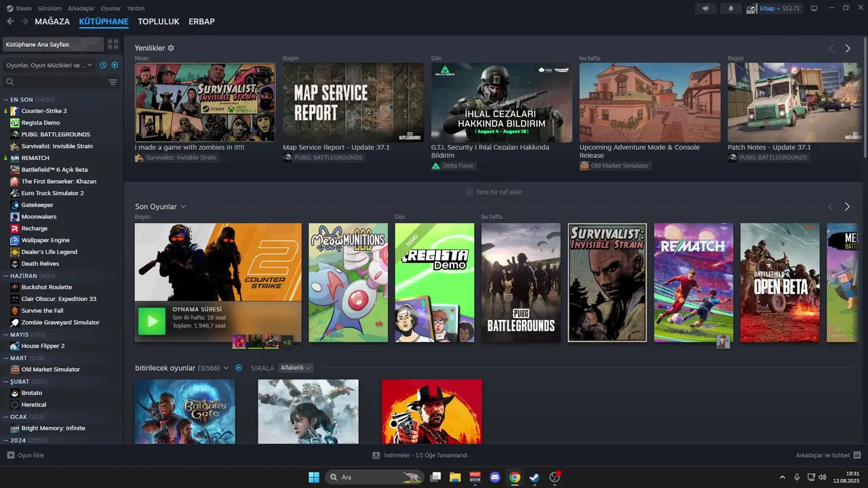868x488 pixels.
Task: Open the games type filter dropdown
Action: [49, 65]
